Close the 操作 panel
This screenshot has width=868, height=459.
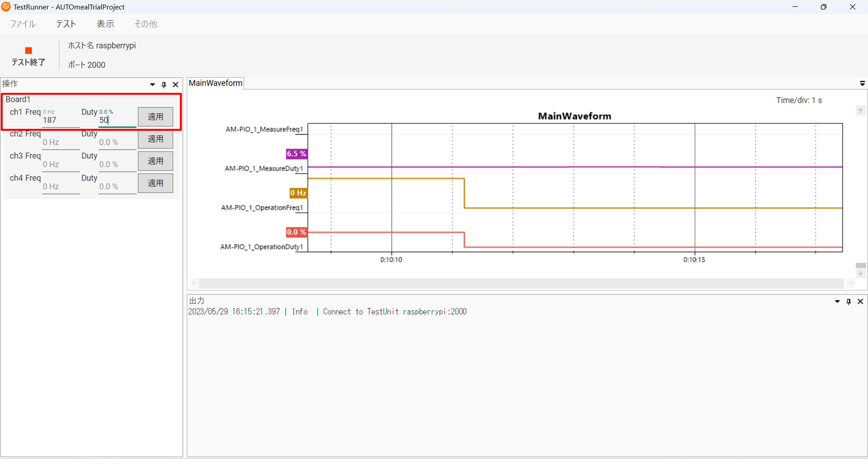tap(176, 85)
